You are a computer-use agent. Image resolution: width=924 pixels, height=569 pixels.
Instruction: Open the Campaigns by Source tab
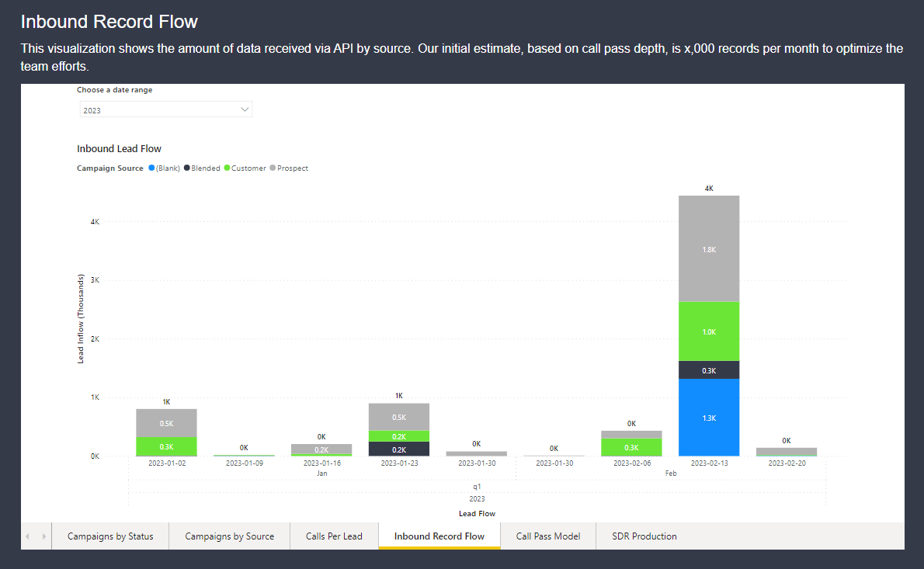click(x=229, y=536)
